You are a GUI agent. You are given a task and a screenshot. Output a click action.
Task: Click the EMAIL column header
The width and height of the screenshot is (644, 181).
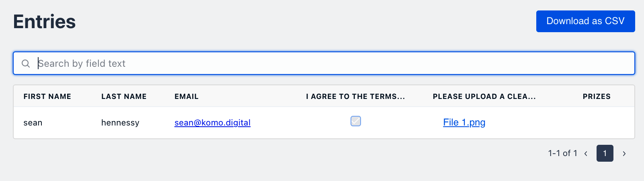pyautogui.click(x=187, y=97)
